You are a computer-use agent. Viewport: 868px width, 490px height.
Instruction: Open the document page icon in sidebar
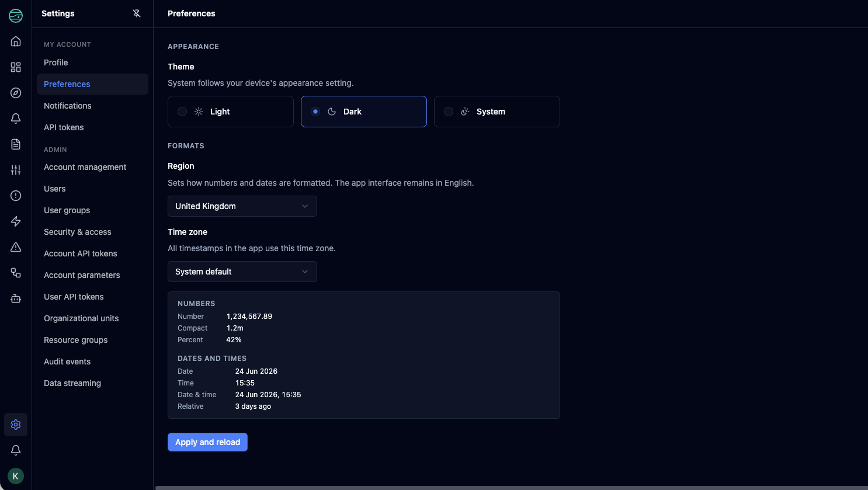(16, 144)
